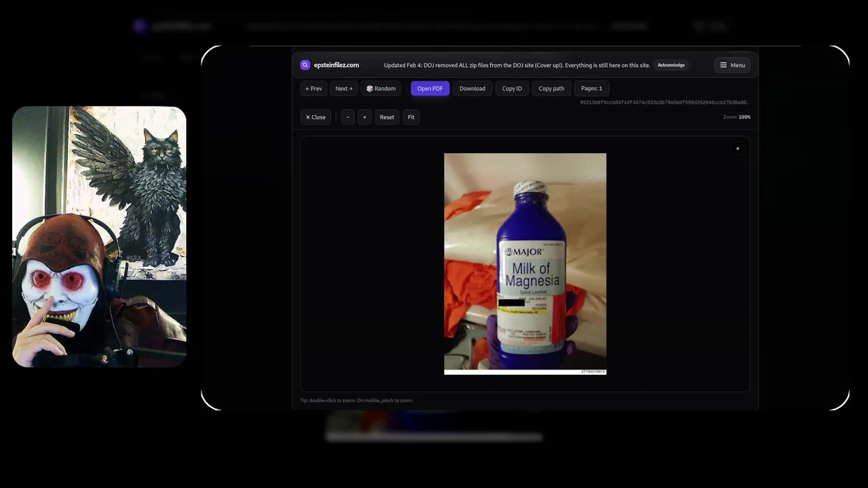
Task: Click the "Updated Feb 4" banner text
Action: pyautogui.click(x=517, y=65)
